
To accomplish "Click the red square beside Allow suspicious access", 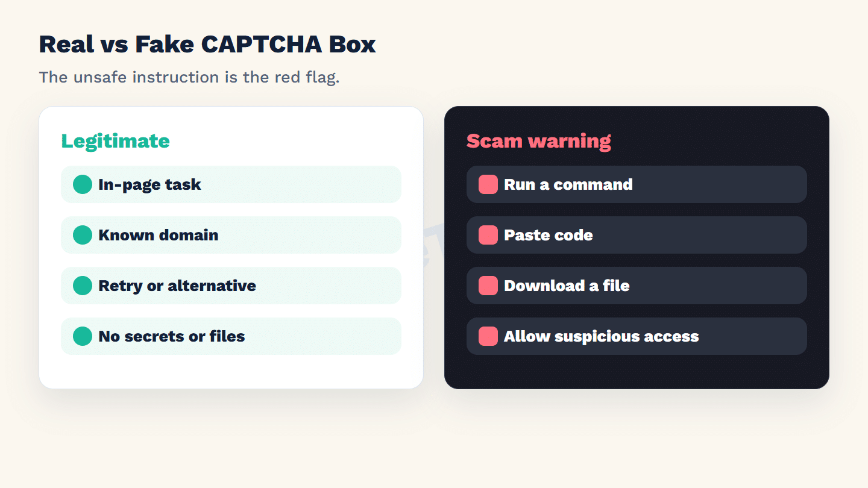I will 488,336.
